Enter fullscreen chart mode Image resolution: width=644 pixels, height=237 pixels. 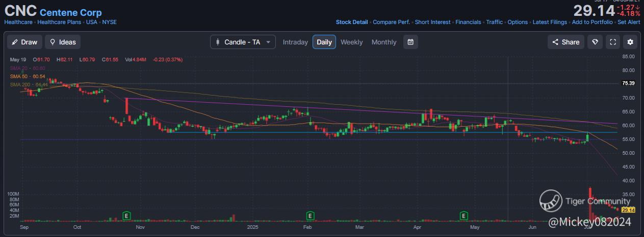click(x=613, y=42)
